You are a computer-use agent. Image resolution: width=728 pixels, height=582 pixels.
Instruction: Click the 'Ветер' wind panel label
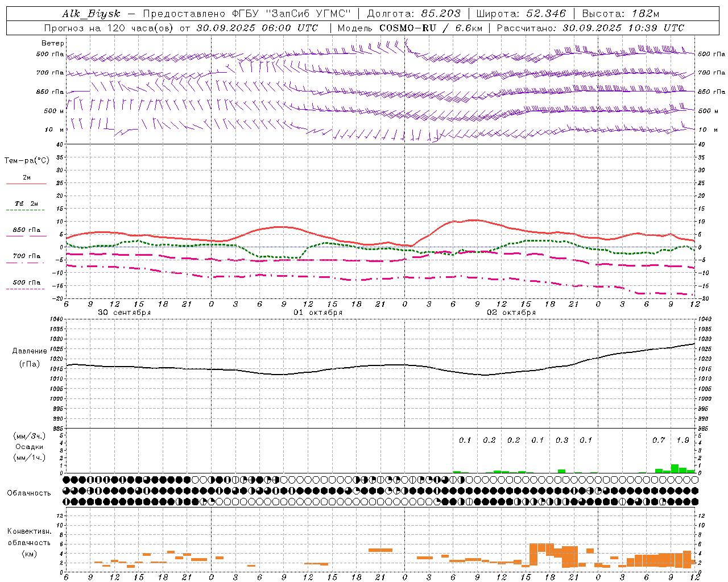click(x=52, y=43)
